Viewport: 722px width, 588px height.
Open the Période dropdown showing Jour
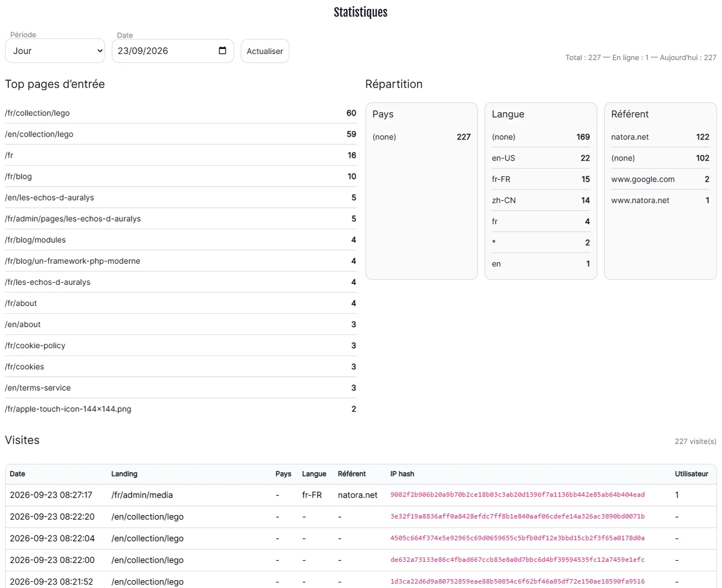click(x=55, y=51)
